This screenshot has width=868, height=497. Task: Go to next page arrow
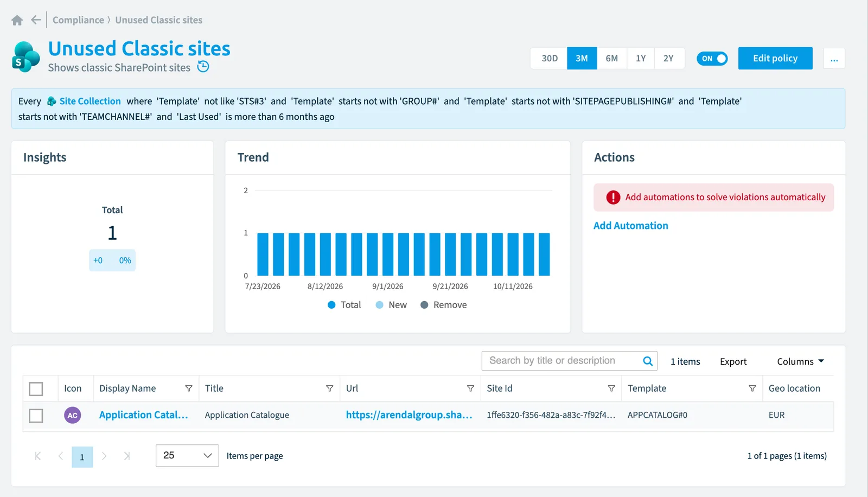(x=104, y=456)
